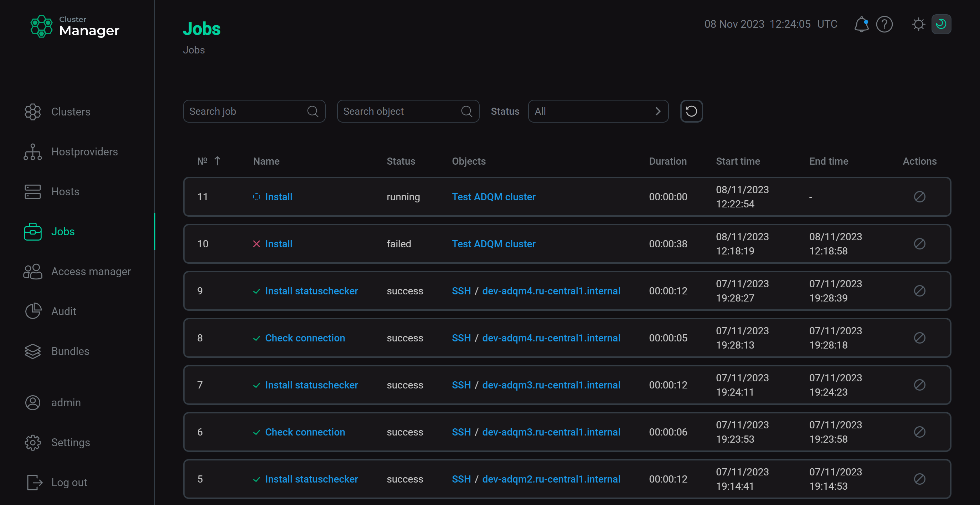
Task: Focus the Search object field
Action: 408,111
